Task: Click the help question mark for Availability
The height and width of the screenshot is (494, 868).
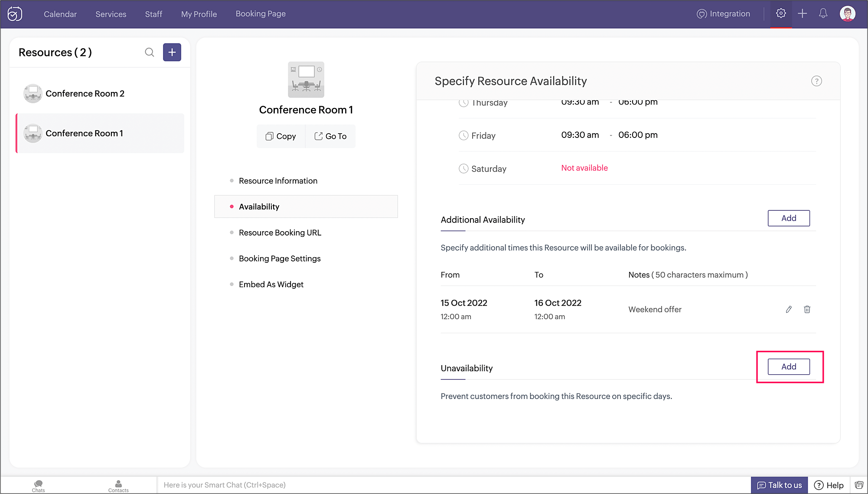Action: coord(816,81)
